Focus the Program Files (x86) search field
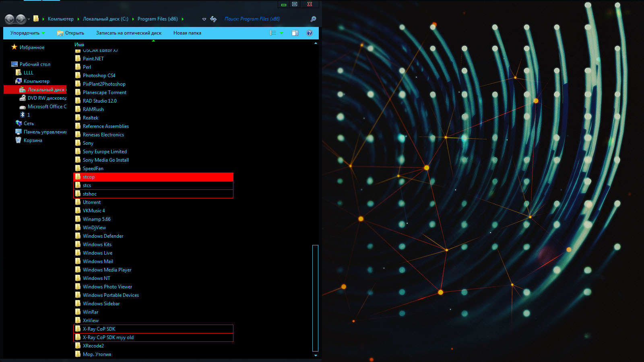 coord(266,19)
